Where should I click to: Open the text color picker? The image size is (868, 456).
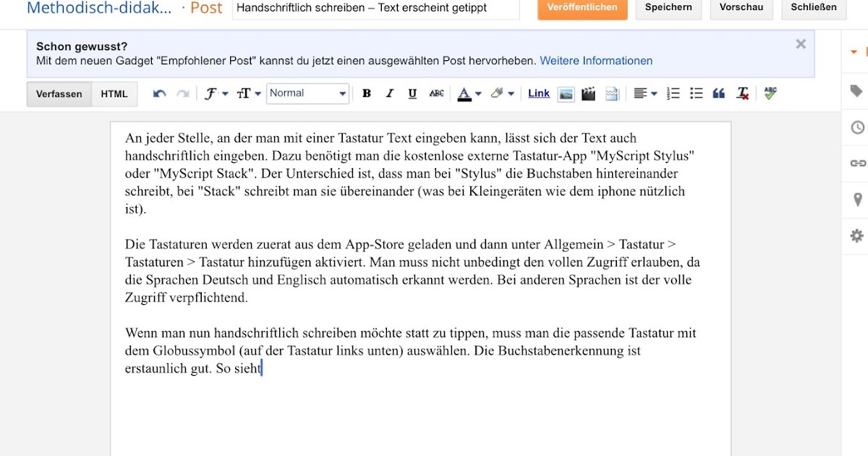pyautogui.click(x=469, y=93)
